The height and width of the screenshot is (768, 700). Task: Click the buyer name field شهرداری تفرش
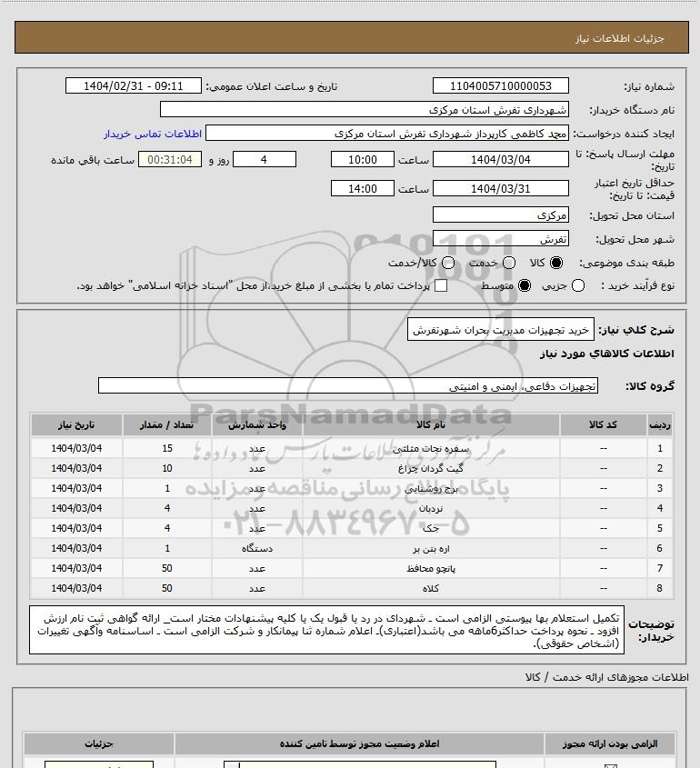[x=365, y=109]
